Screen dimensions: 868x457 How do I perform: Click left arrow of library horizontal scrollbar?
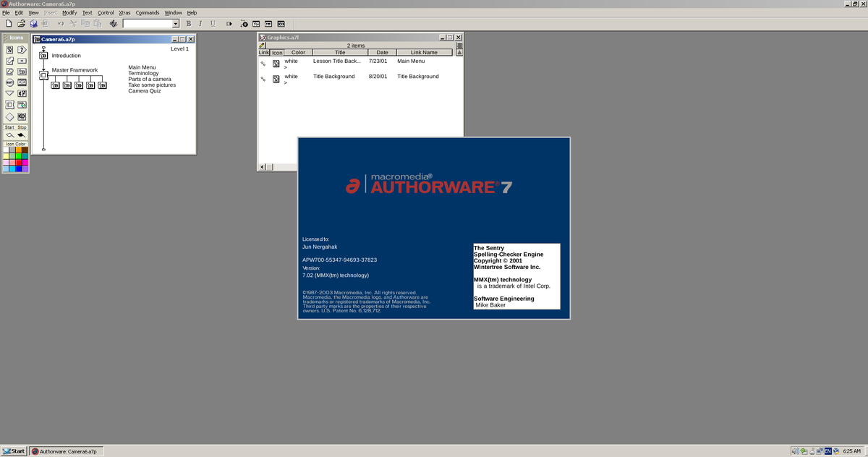tap(263, 167)
